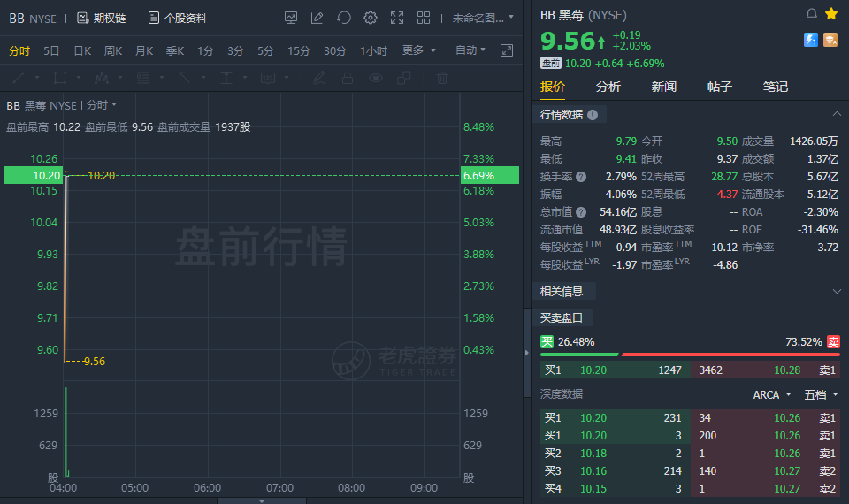Toggle the chart drawing edit mode
The height and width of the screenshot is (504, 849).
pyautogui.click(x=317, y=18)
